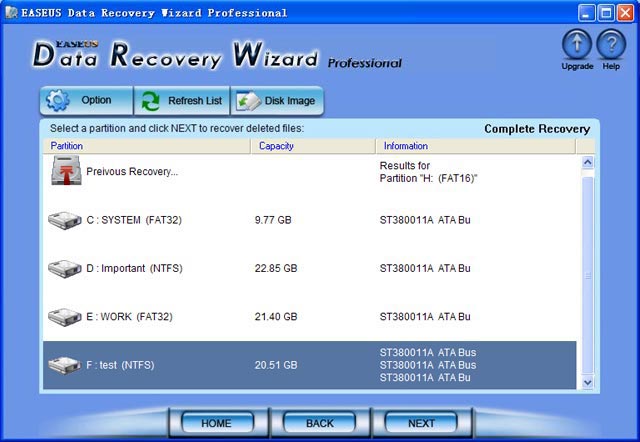Click the 21.40 GB capacity value
640x442 pixels.
pyautogui.click(x=276, y=316)
